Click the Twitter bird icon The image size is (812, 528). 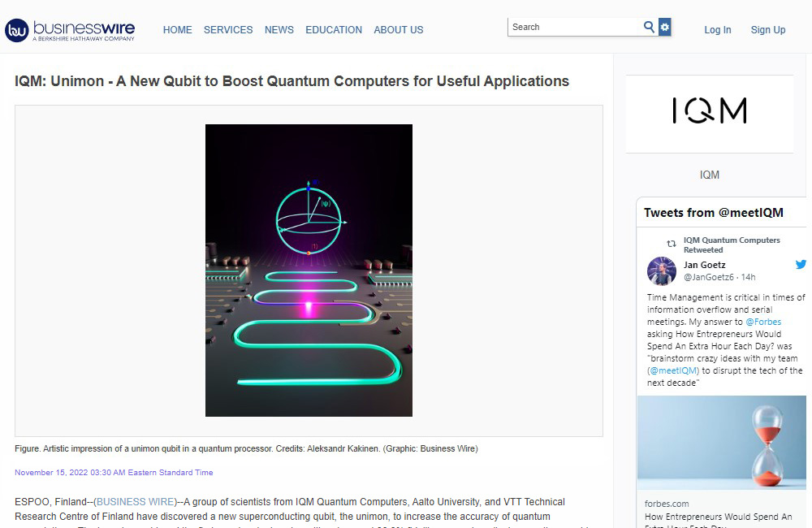[x=801, y=264]
